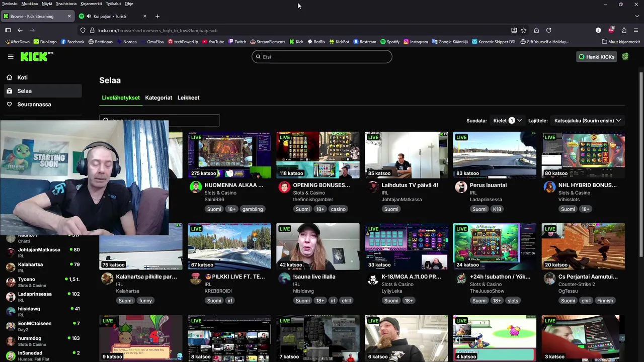Click the funny tag on Kalahartsa stream
This screenshot has width=644, height=362.
(145, 301)
